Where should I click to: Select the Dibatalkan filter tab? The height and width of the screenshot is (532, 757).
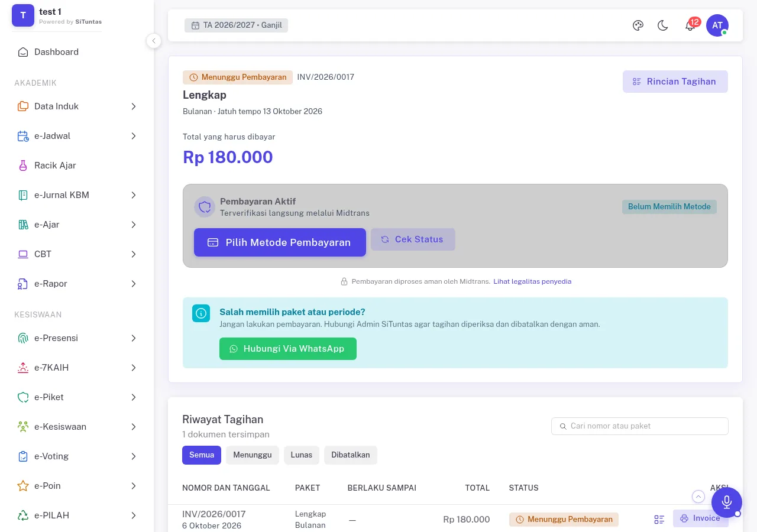(x=351, y=455)
